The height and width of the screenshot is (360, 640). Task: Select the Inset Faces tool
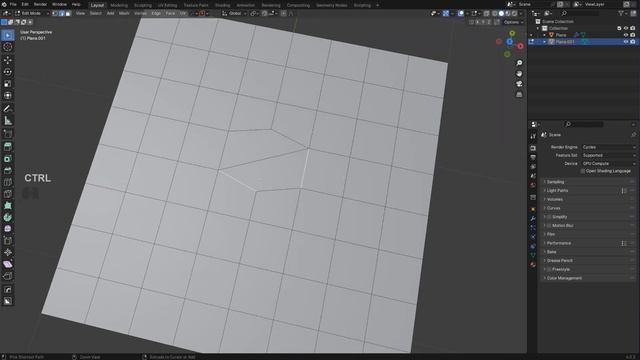(x=8, y=159)
